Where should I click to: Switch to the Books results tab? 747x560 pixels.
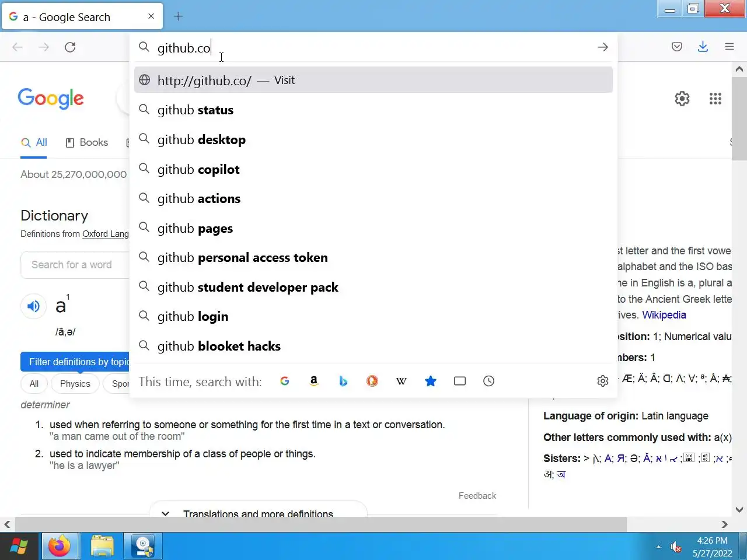86,142
